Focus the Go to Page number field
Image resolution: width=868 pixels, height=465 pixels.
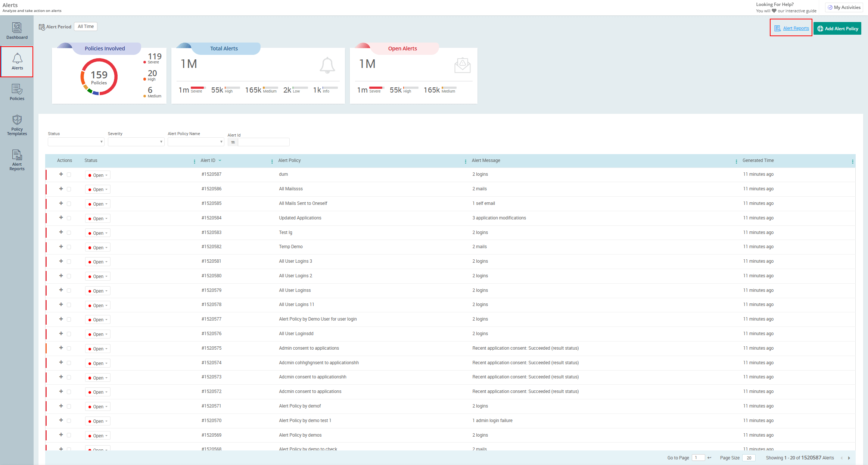(698, 458)
